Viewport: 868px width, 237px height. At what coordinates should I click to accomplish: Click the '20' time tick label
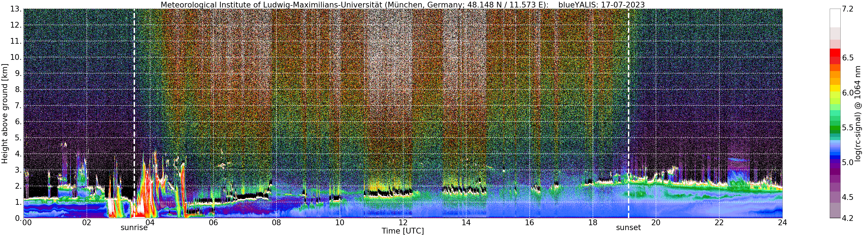[x=656, y=223]
